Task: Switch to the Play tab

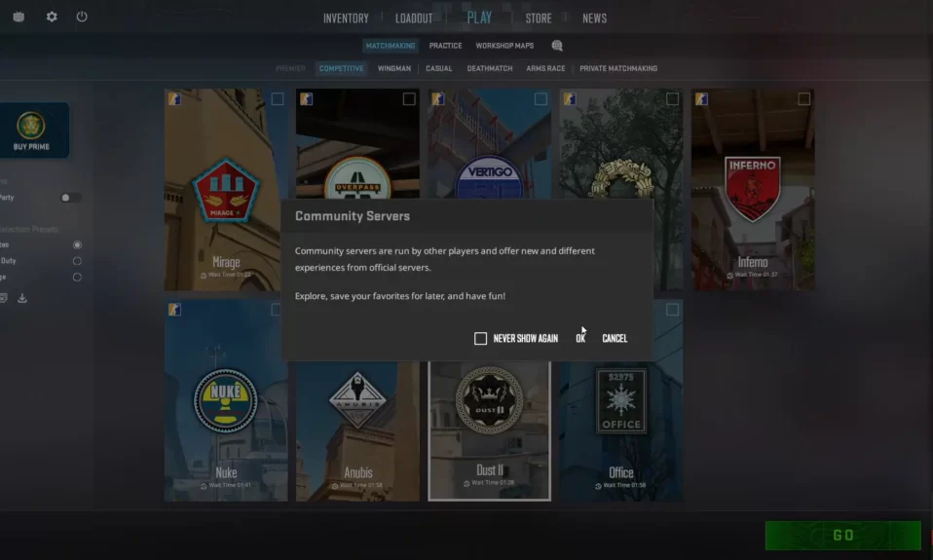Action: [479, 18]
